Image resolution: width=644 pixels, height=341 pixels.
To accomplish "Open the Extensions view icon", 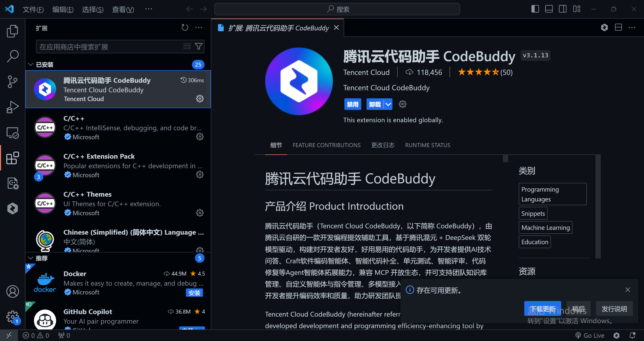I will [12, 158].
